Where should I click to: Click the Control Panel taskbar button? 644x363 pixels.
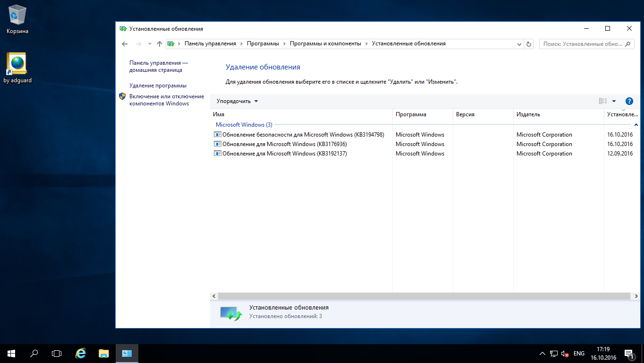(127, 354)
